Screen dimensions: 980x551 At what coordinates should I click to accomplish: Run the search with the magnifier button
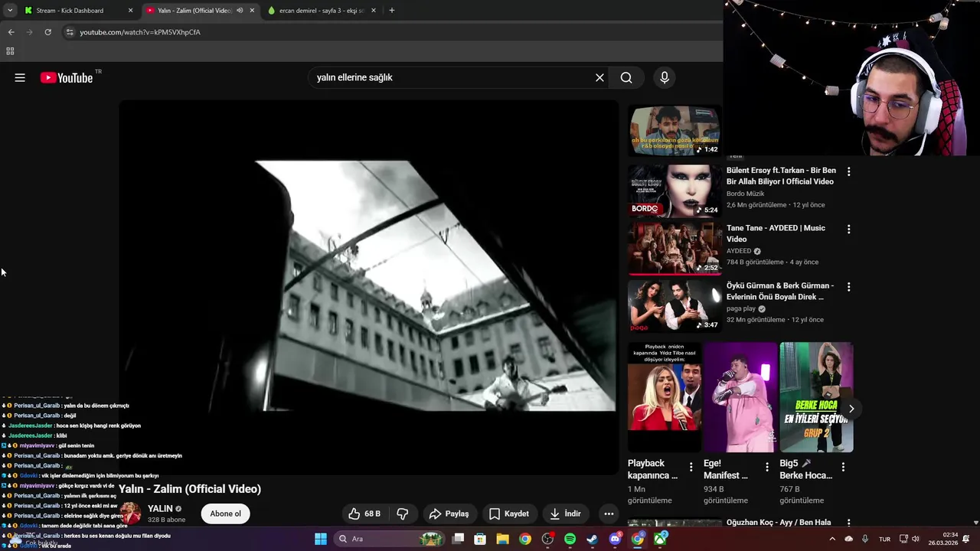tap(626, 77)
